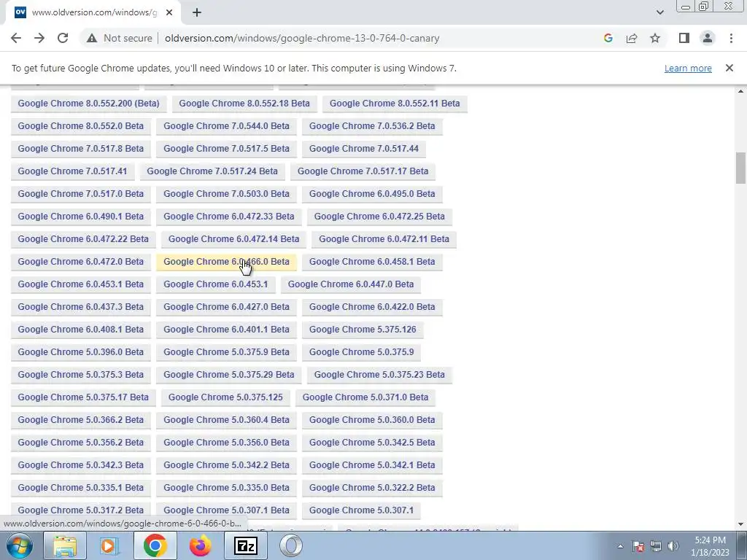Open Google Chrome 7.0.503.0 Beta link
This screenshot has height=560, width=747.
[226, 194]
